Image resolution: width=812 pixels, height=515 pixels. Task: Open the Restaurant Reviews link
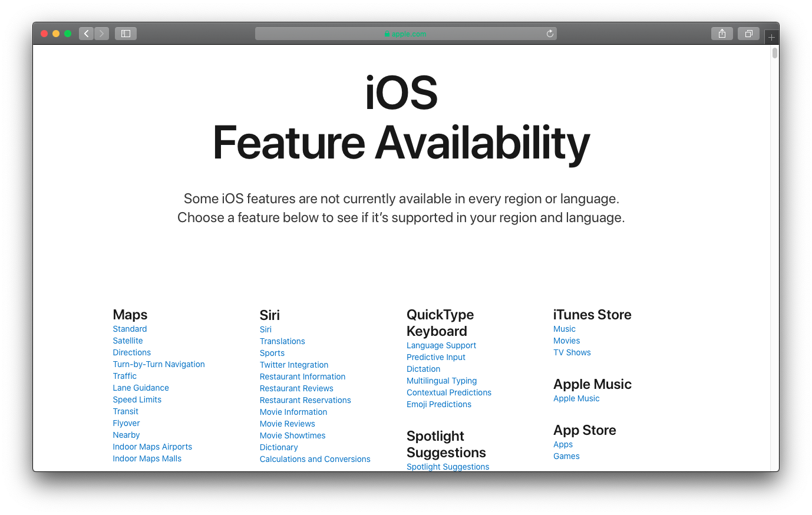(x=296, y=388)
